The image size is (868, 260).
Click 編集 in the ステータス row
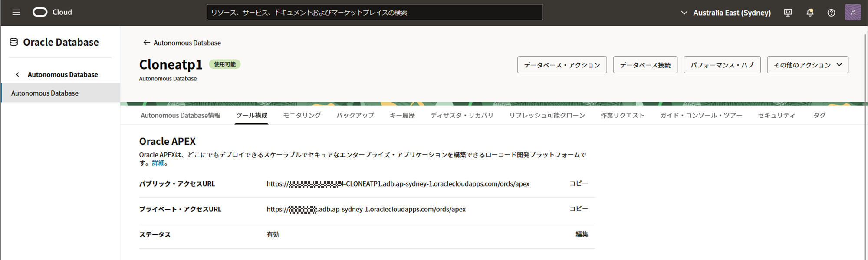pyautogui.click(x=582, y=234)
